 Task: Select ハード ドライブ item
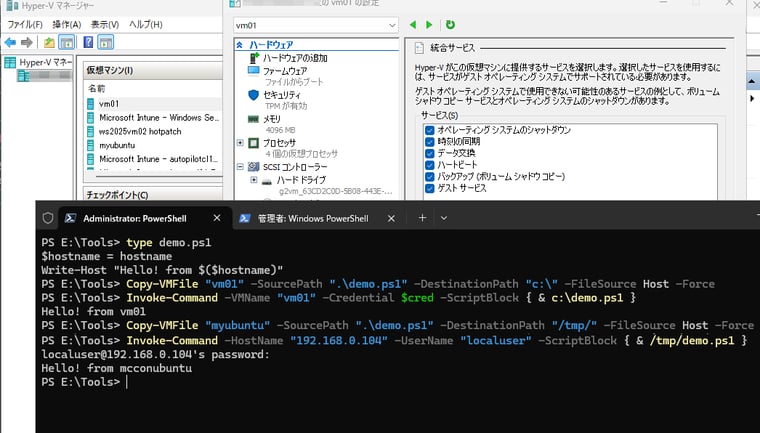301,180
